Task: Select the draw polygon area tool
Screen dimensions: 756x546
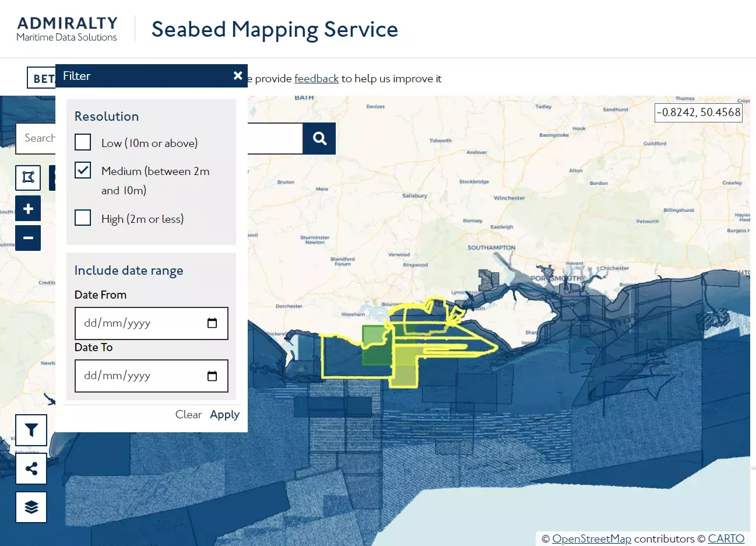Action: 28,177
